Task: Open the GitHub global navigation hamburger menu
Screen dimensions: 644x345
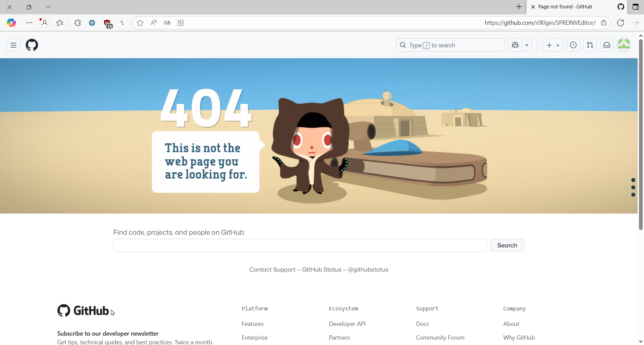Action: 13,45
